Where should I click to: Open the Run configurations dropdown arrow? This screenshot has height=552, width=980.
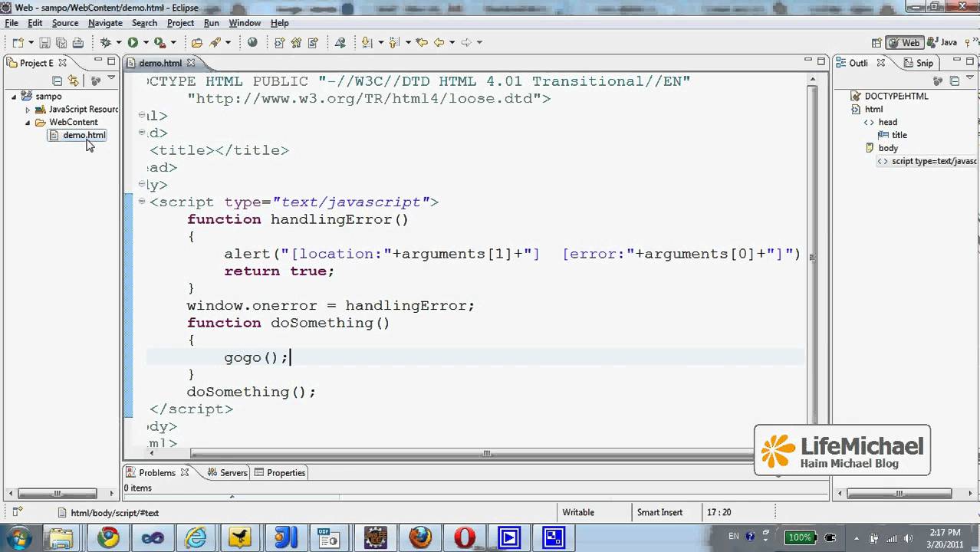[x=145, y=43]
